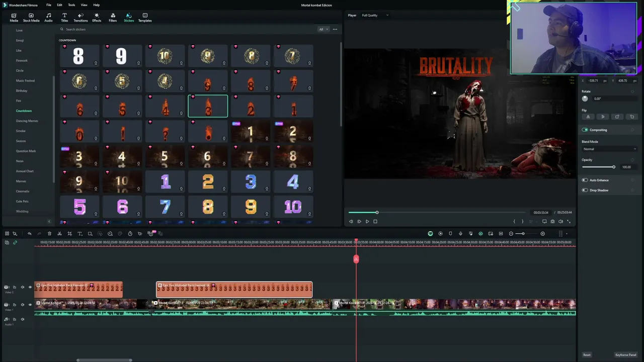
Task: Click the speed stopwatch icon in timeline toolbar
Action: click(130, 234)
